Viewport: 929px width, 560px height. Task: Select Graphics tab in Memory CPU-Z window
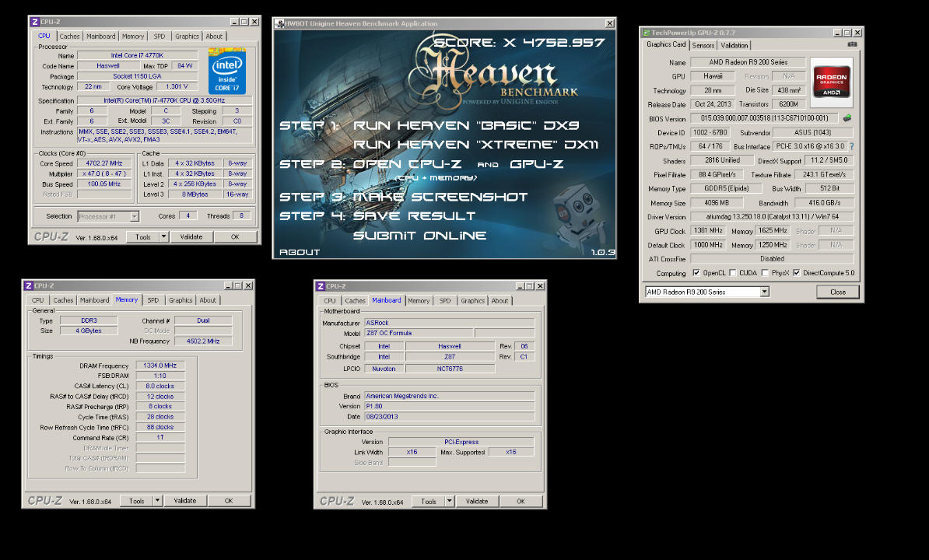181,300
